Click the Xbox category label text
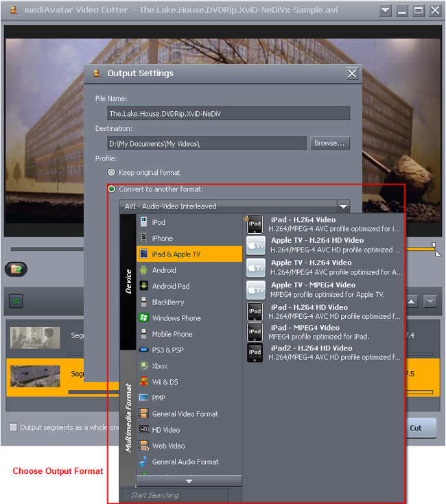Viewport: 446px width, 504px height. tap(160, 366)
